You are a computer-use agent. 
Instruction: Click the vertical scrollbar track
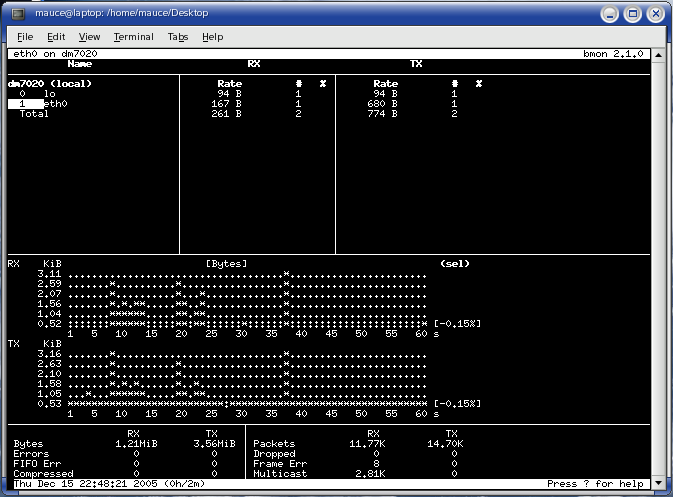pos(658,269)
